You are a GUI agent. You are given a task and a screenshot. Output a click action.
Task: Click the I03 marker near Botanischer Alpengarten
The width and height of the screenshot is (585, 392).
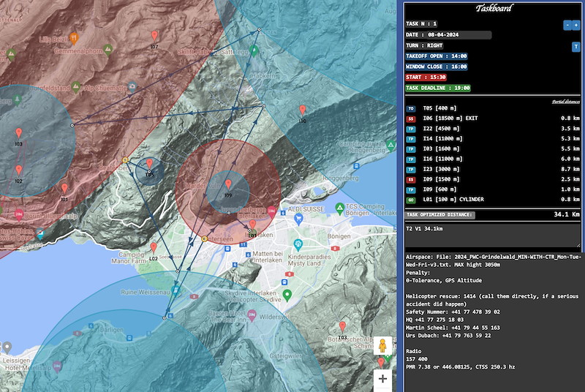click(342, 327)
